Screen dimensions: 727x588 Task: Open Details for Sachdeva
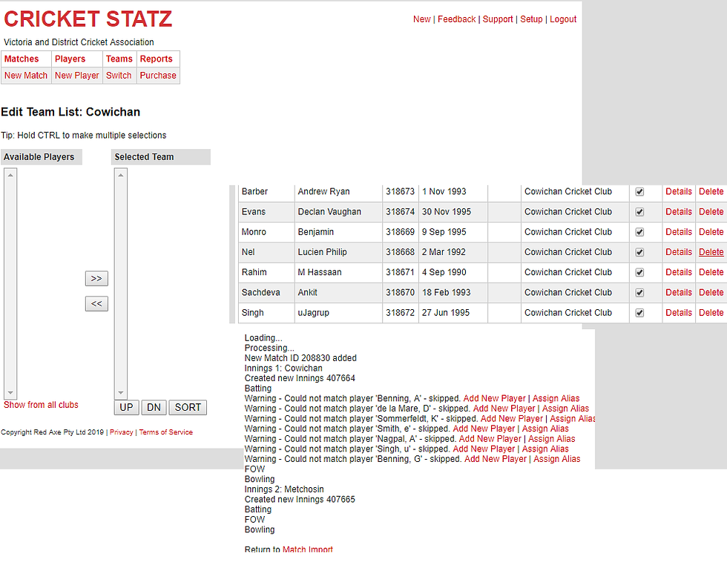679,292
